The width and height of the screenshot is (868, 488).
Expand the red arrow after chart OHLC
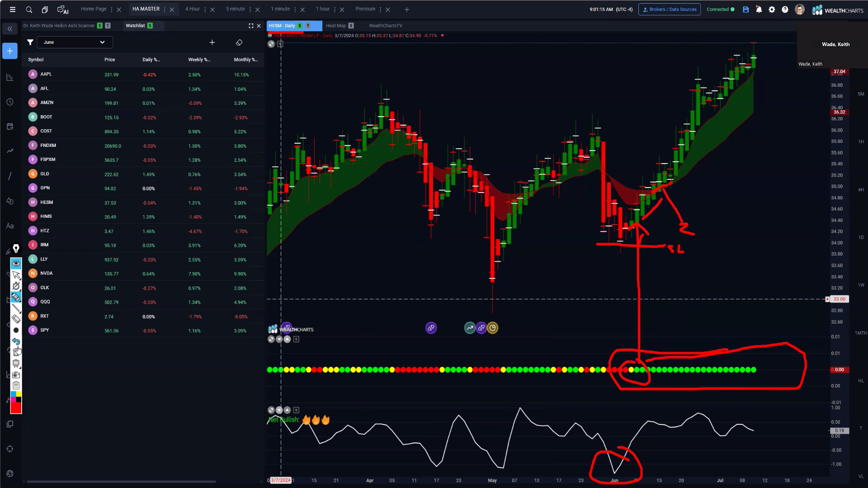tap(442, 36)
